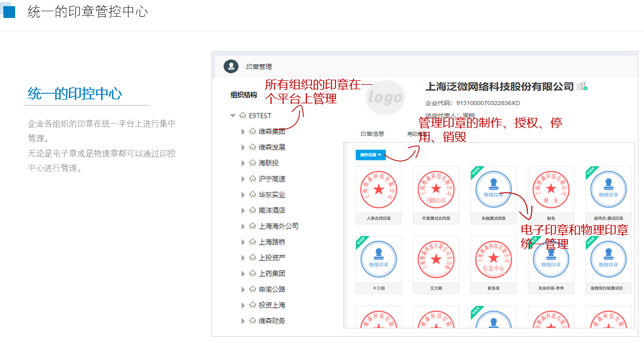Select the 财务章 信息中心 seal image
The image size is (644, 343).
[x=493, y=259]
